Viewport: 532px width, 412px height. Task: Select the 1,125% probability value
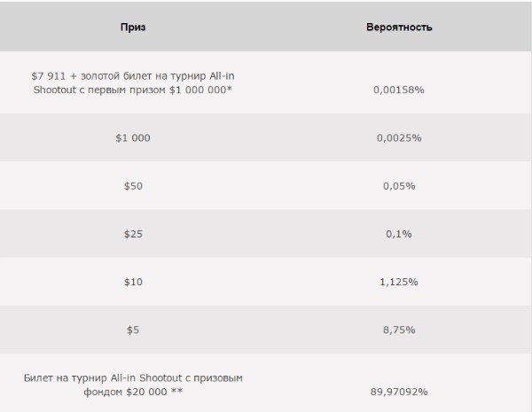click(x=399, y=282)
